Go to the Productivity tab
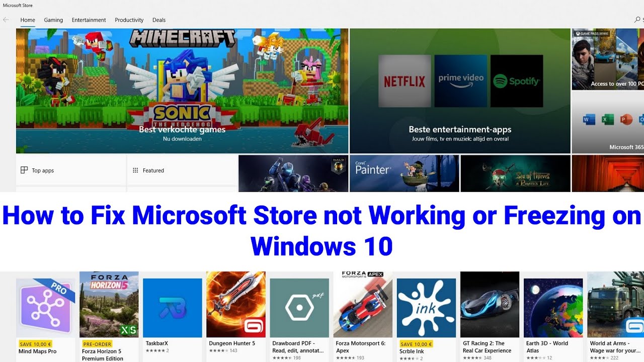Image resolution: width=644 pixels, height=362 pixels. click(x=129, y=20)
